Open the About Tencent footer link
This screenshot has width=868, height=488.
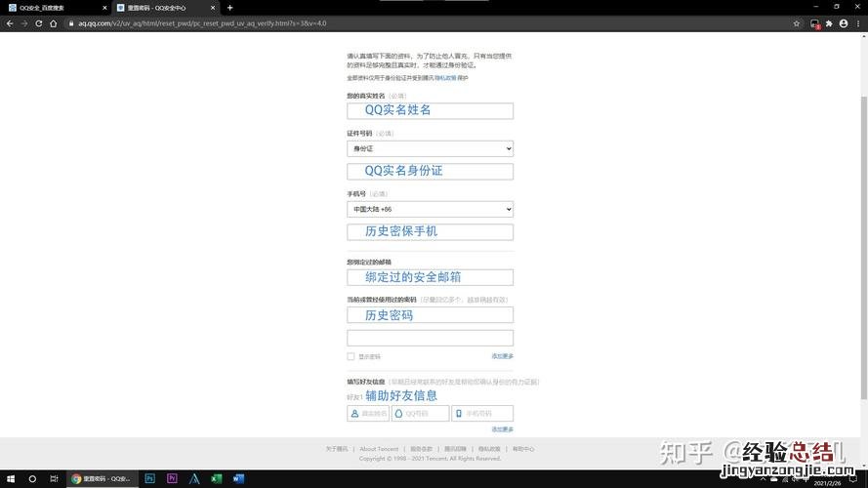point(379,449)
